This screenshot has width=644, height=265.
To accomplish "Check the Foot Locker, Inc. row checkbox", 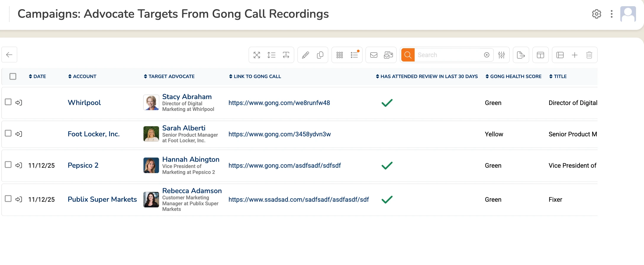I will pyautogui.click(x=8, y=133).
